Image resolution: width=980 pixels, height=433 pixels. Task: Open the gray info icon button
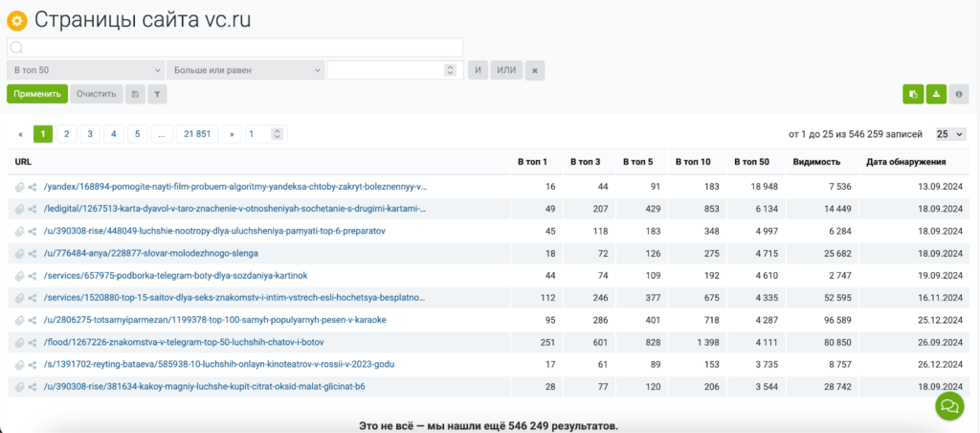(x=958, y=94)
